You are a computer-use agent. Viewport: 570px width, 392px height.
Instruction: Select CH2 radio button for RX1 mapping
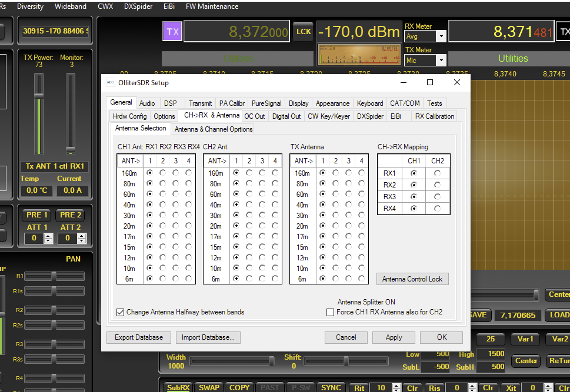pyautogui.click(x=437, y=173)
